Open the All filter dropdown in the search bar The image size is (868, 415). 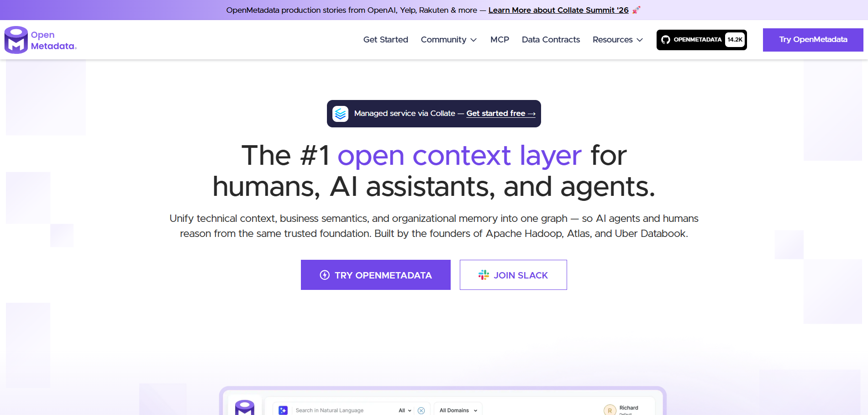[405, 410]
